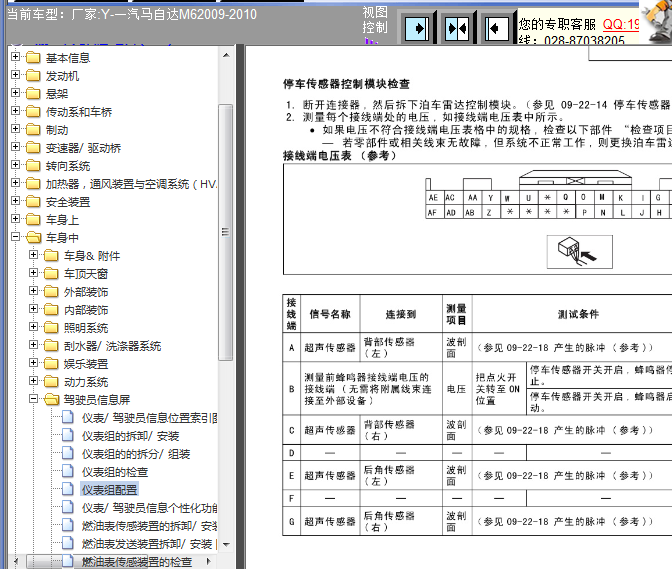Click the collapse-to-left view control button
This screenshot has width=672, height=569.
(496, 29)
